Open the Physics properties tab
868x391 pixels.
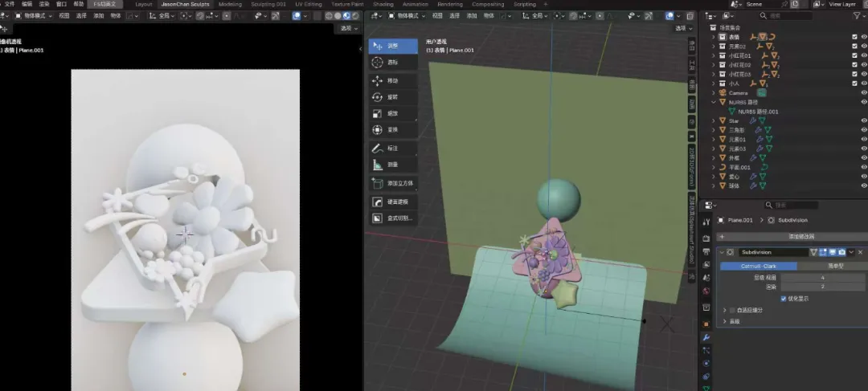click(x=706, y=364)
